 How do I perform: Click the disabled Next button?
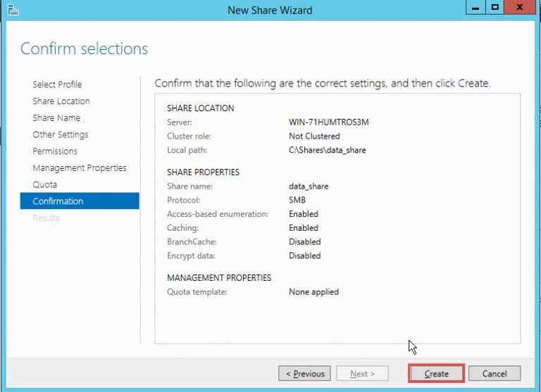coord(362,374)
